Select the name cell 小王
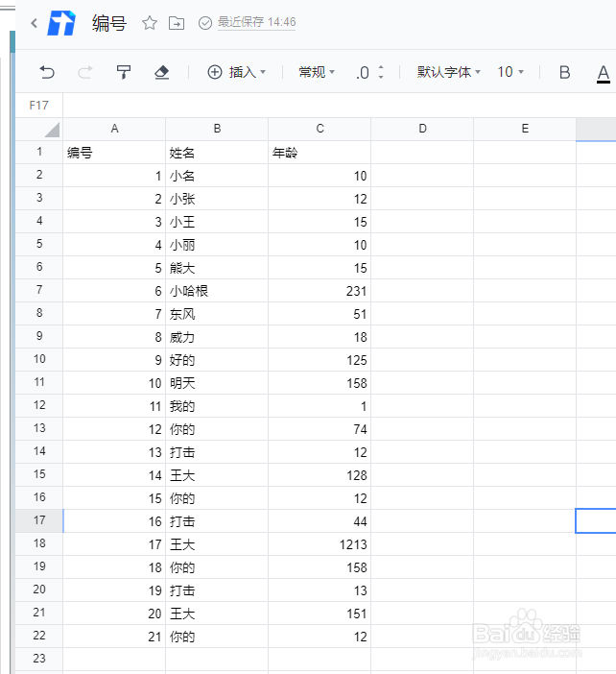Image resolution: width=616 pixels, height=674 pixels. pyautogui.click(x=217, y=222)
